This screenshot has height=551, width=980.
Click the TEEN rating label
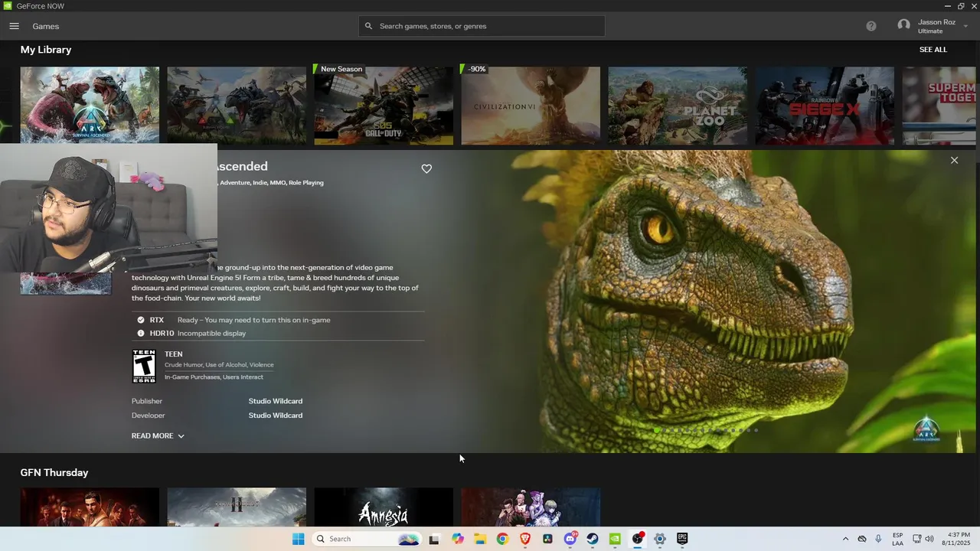tap(174, 354)
